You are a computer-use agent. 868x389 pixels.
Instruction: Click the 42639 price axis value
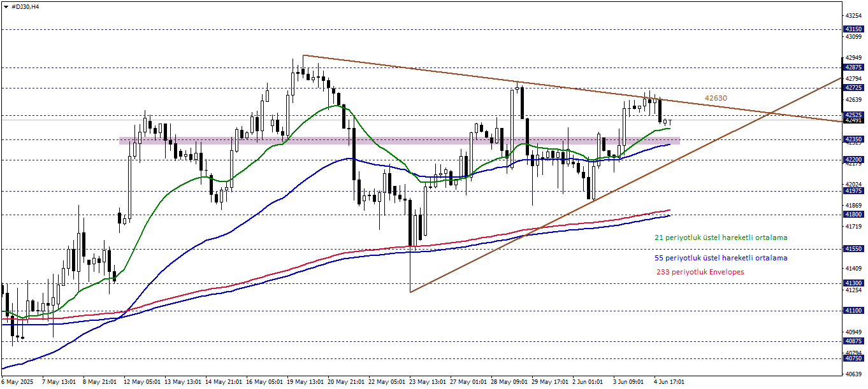click(853, 99)
